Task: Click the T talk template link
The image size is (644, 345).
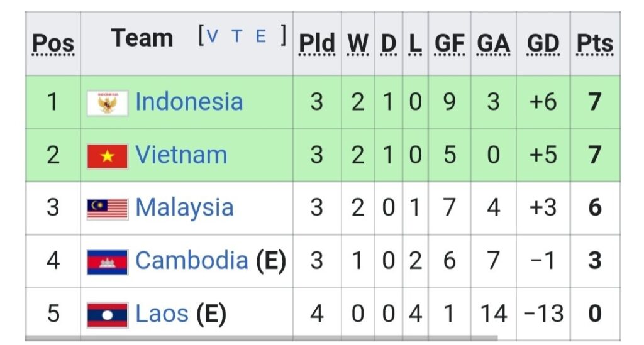Action: click(x=236, y=36)
